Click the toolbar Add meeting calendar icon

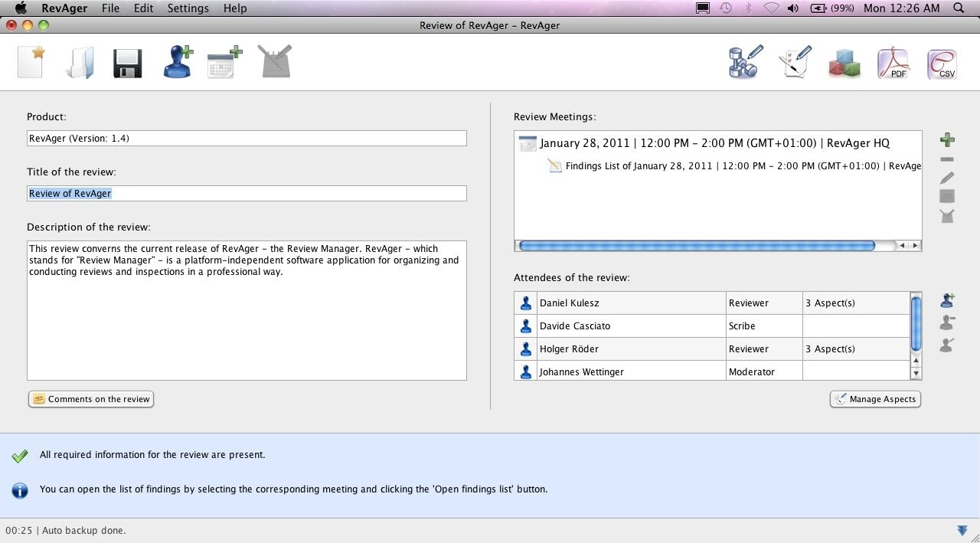click(x=225, y=62)
